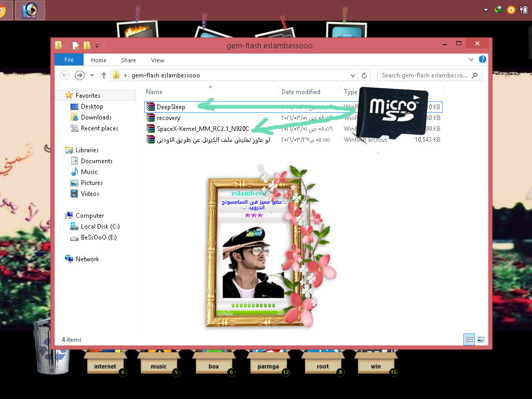Go up one folder level
This screenshot has width=532, height=399.
pos(104,75)
